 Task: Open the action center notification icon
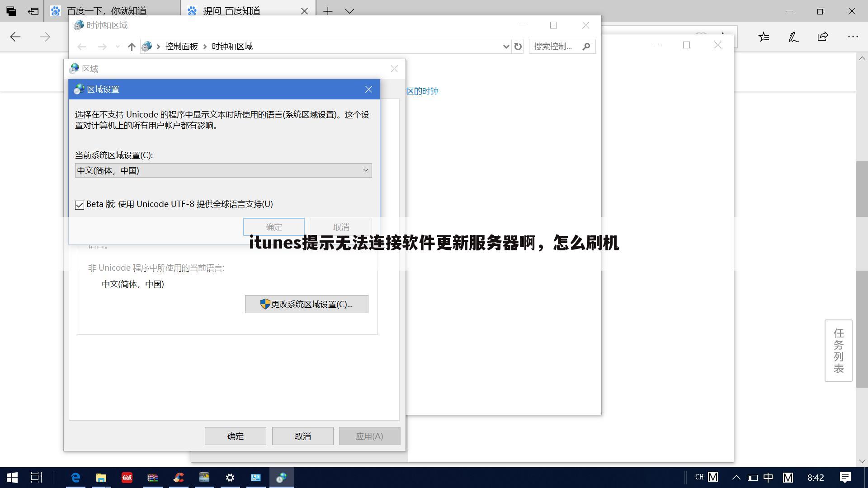click(845, 477)
